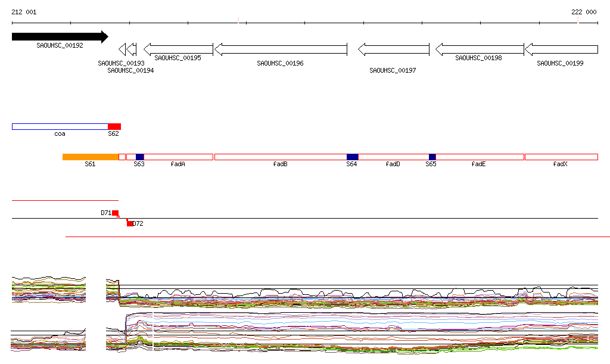Click the red S62 segment
Image resolution: width=610 pixels, height=364 pixels.
tap(114, 126)
